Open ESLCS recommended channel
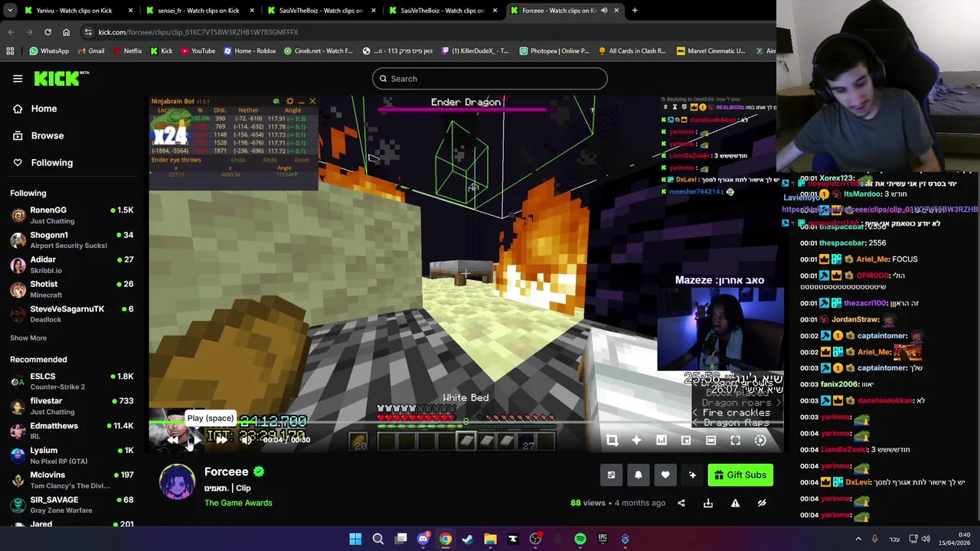This screenshot has height=551, width=980. tap(72, 382)
